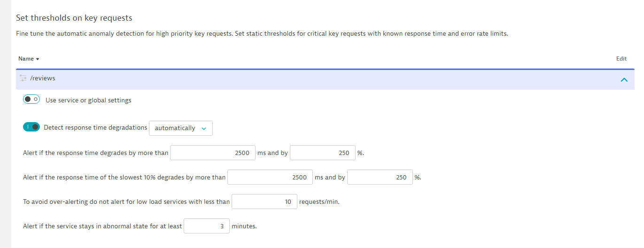Click the Set thresholds on key requests heading
The height and width of the screenshot is (248, 644).
pyautogui.click(x=74, y=18)
